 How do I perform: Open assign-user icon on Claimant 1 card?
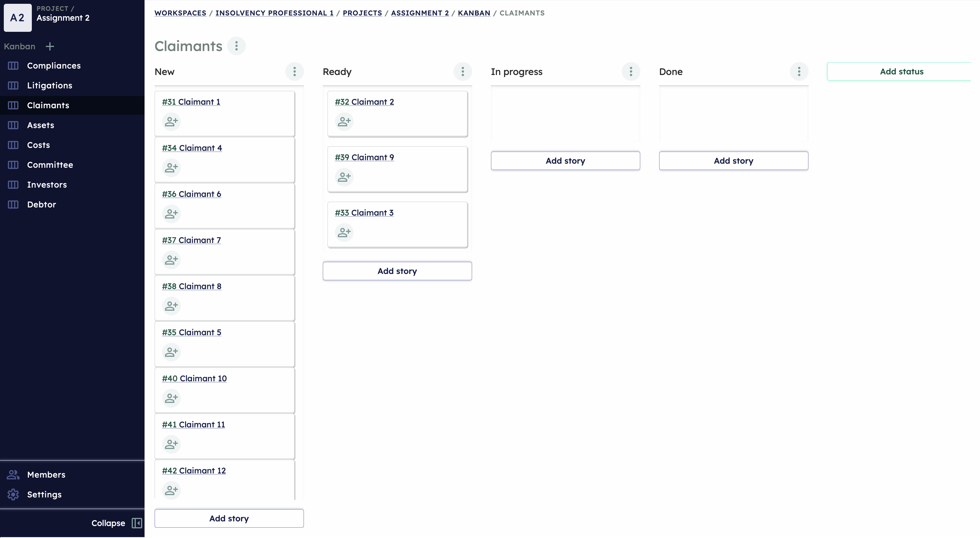pos(171,122)
